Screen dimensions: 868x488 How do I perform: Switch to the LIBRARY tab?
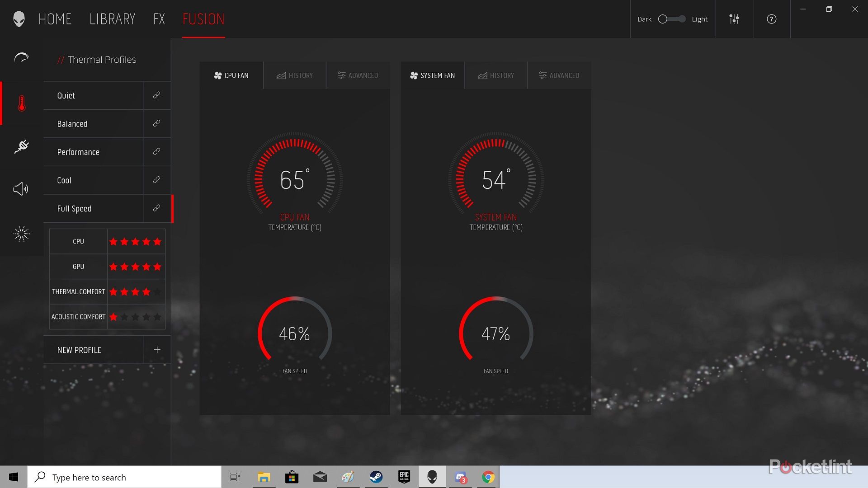click(112, 19)
